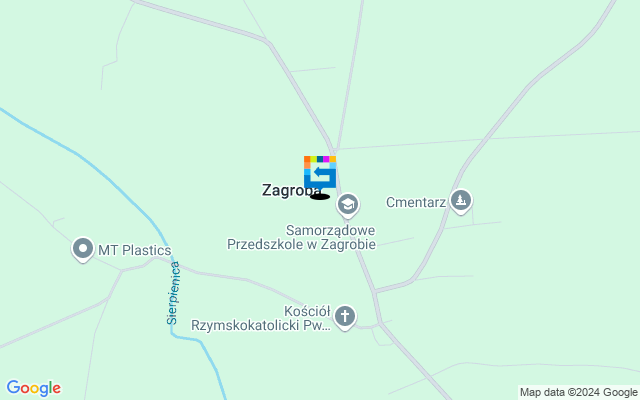640x400 pixels.
Task: Click the truncated Pw… text of church label
Action: coord(320,326)
